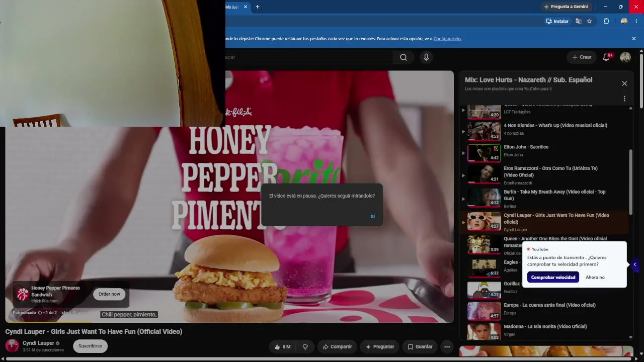Screen dimensions: 644x362
Task: Click Instalar app button in address bar
Action: point(557,21)
